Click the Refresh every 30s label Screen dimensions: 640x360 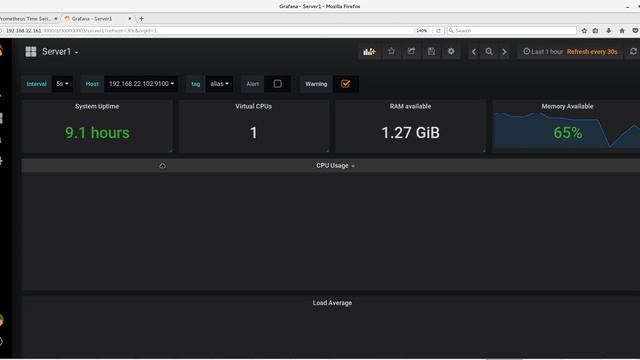click(592, 52)
